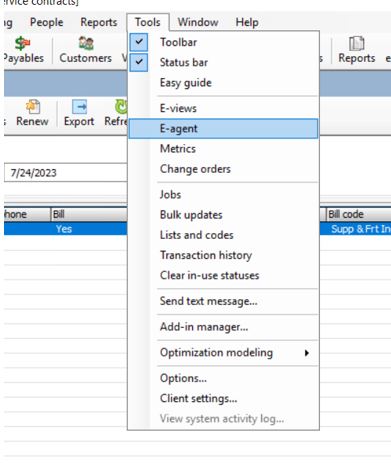Image resolution: width=391 pixels, height=463 pixels.
Task: Click the Supp & Frt cell
Action: [358, 229]
